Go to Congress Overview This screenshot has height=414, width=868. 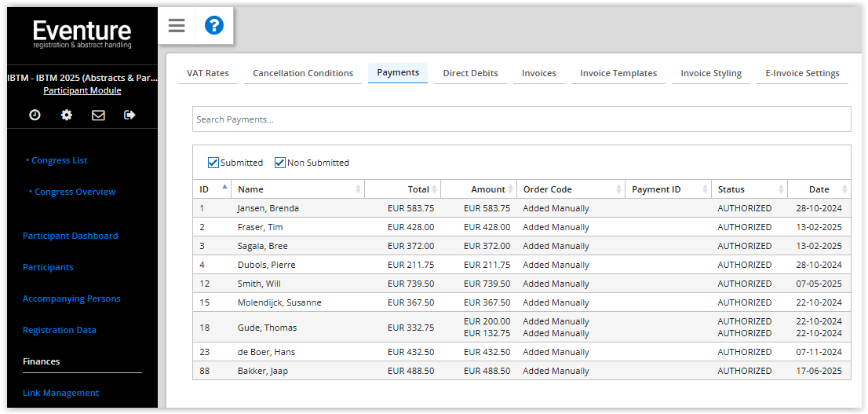click(75, 192)
